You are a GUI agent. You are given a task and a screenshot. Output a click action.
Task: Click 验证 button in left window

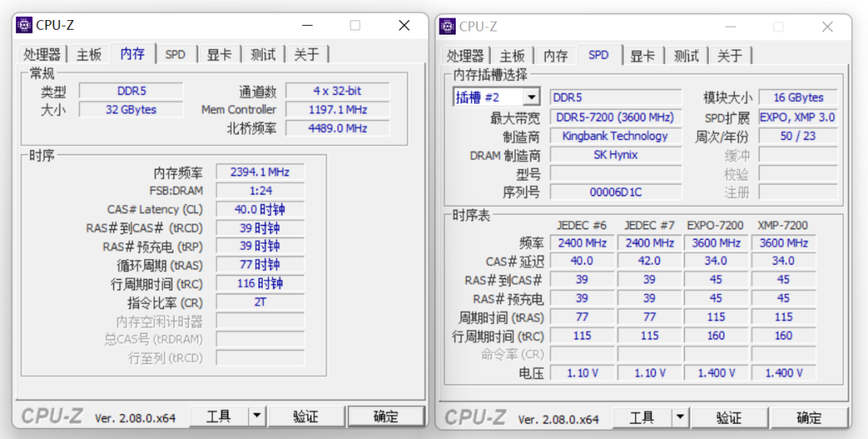306,416
